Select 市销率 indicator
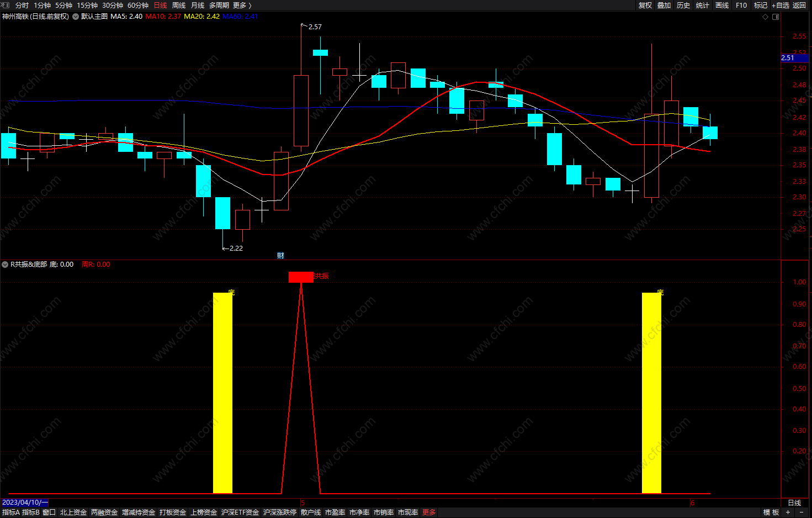Image resolution: width=812 pixels, height=518 pixels. click(384, 512)
